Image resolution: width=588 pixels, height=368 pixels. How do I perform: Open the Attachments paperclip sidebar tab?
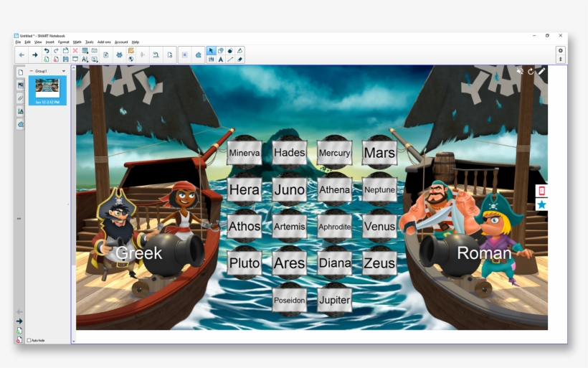point(21,98)
